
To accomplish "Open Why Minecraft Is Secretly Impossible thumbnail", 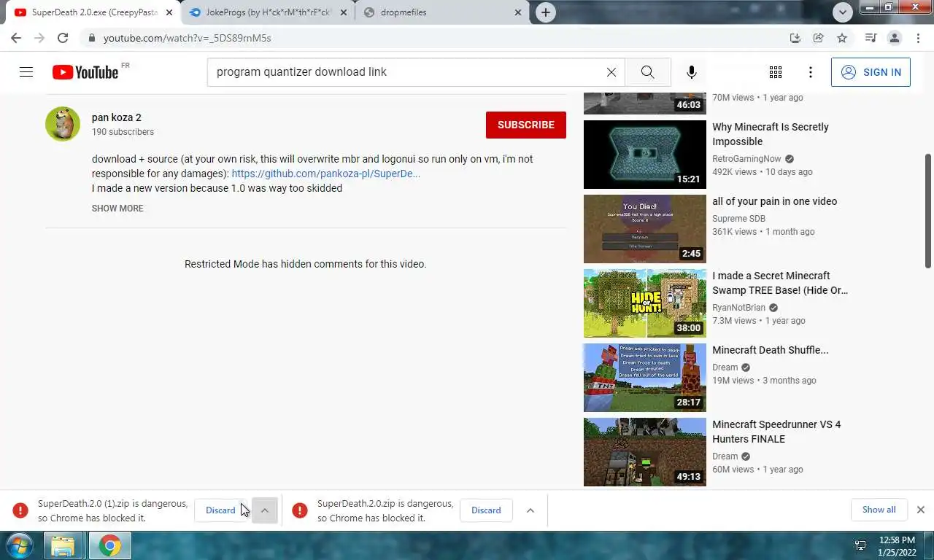I will (x=645, y=155).
